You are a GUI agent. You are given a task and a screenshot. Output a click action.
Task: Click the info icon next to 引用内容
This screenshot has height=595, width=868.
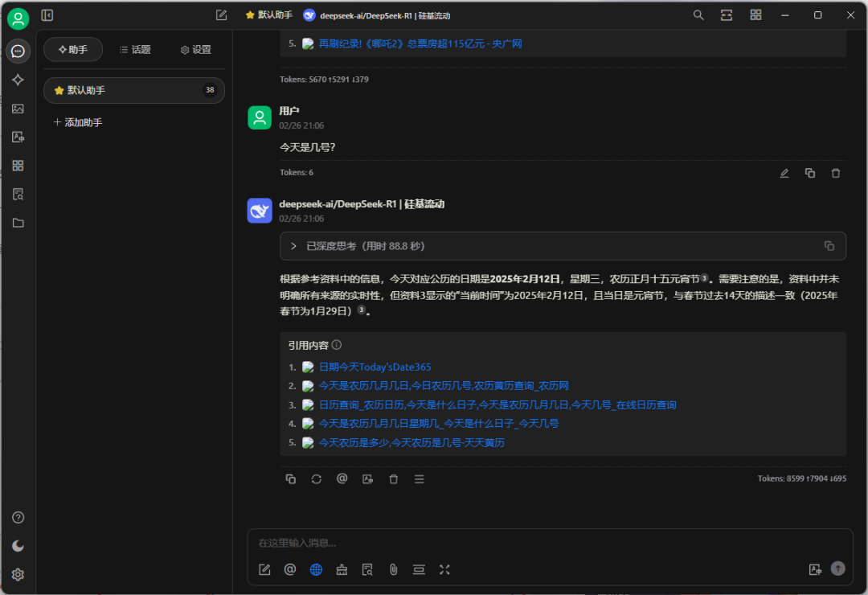tap(337, 345)
